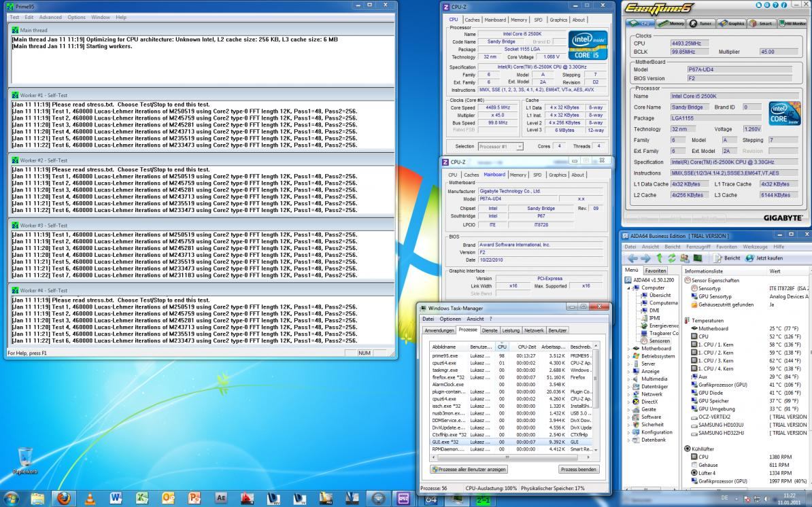Sort Task Manager processes by CPU column
The height and width of the screenshot is (507, 812).
[502, 347]
